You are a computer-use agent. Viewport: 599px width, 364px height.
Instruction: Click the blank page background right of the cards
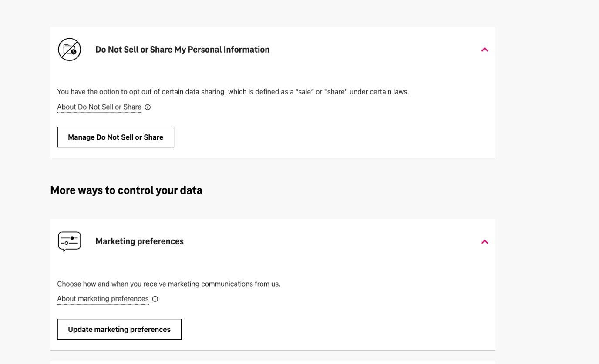click(547, 183)
